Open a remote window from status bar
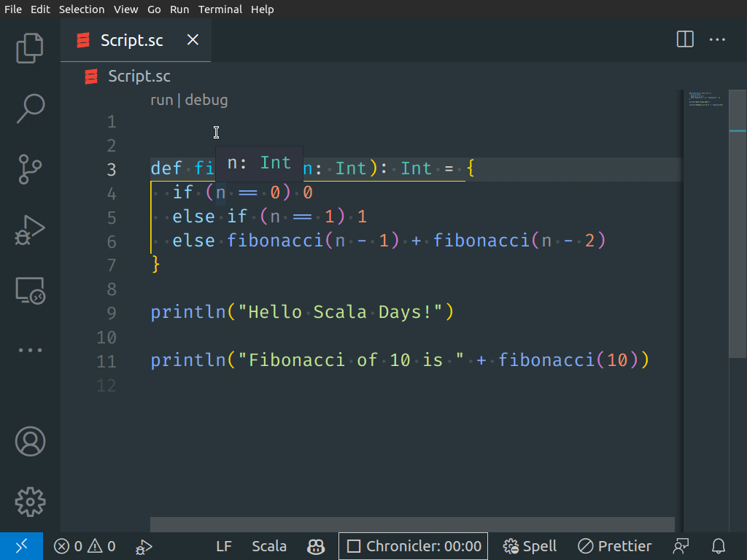Image resolution: width=747 pixels, height=560 pixels. [21, 546]
